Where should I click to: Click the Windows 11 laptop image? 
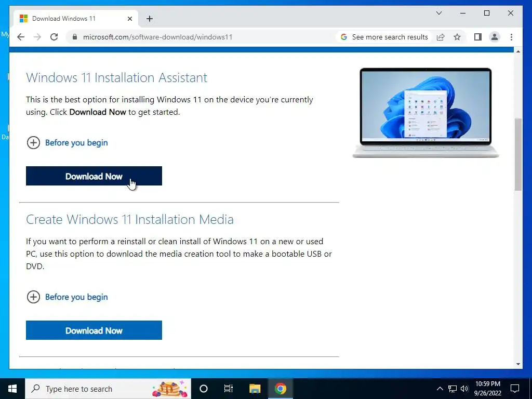pos(425,113)
